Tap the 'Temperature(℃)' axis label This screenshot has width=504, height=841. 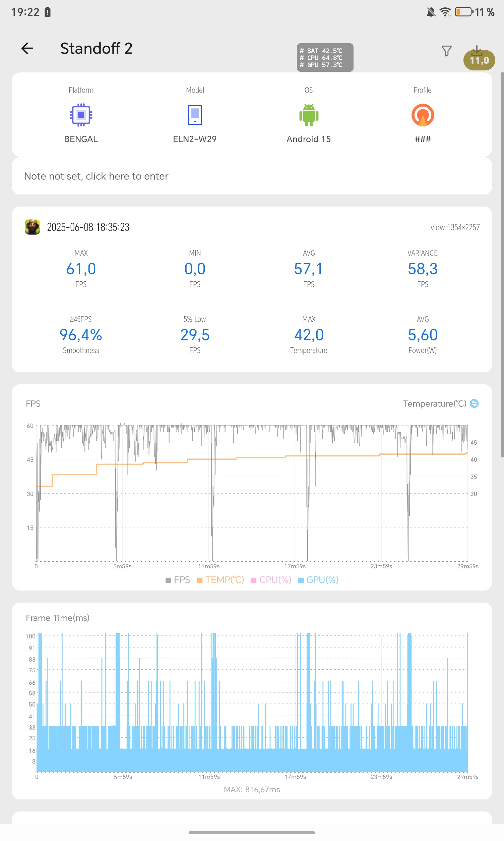pos(434,403)
